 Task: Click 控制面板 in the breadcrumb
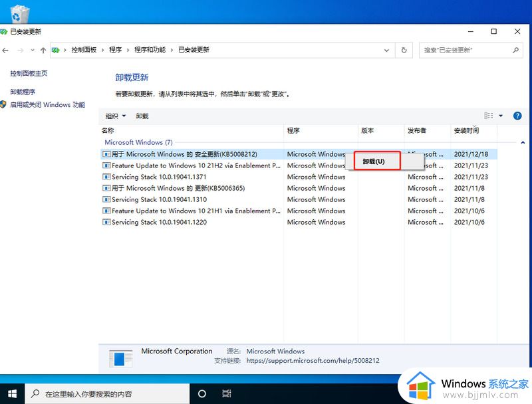coord(84,50)
